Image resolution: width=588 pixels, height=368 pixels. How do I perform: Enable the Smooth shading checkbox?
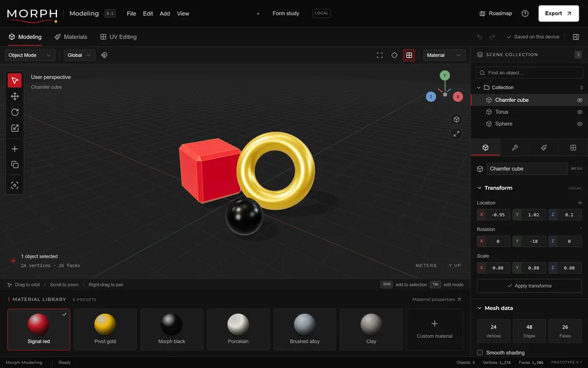coord(480,352)
